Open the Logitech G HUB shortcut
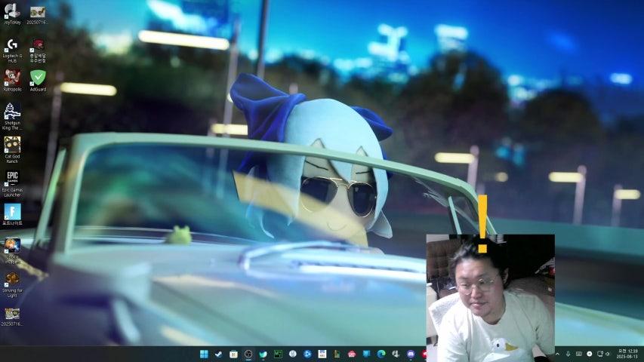644x362 pixels. click(12, 51)
